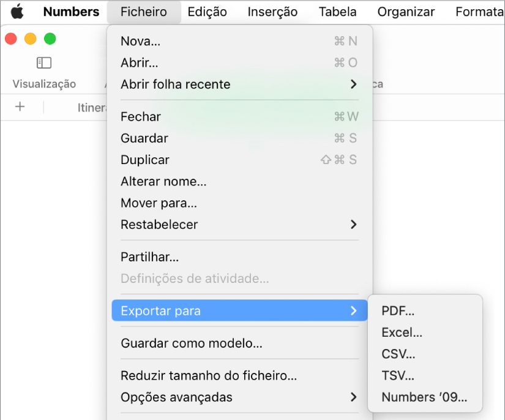Viewport: 505px width, 420px height.
Task: Click the highlighted Exportar para item
Action: pyautogui.click(x=239, y=310)
